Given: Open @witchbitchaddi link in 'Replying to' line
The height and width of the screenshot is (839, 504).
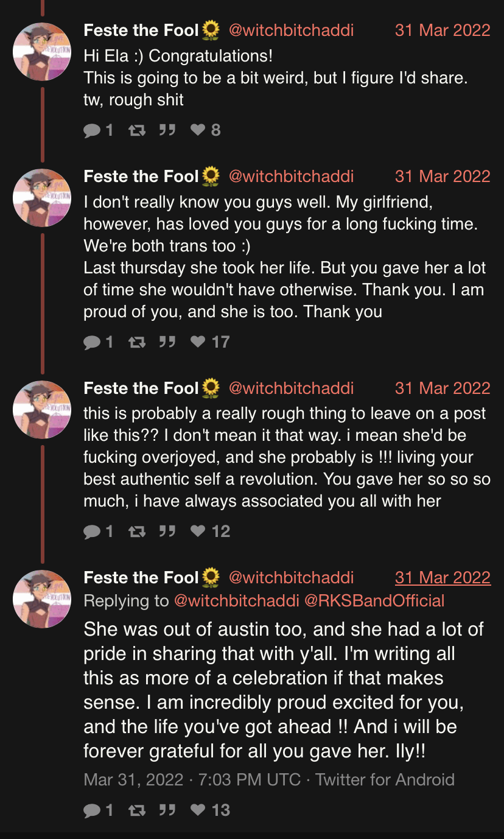Looking at the screenshot, I should pyautogui.click(x=236, y=601).
